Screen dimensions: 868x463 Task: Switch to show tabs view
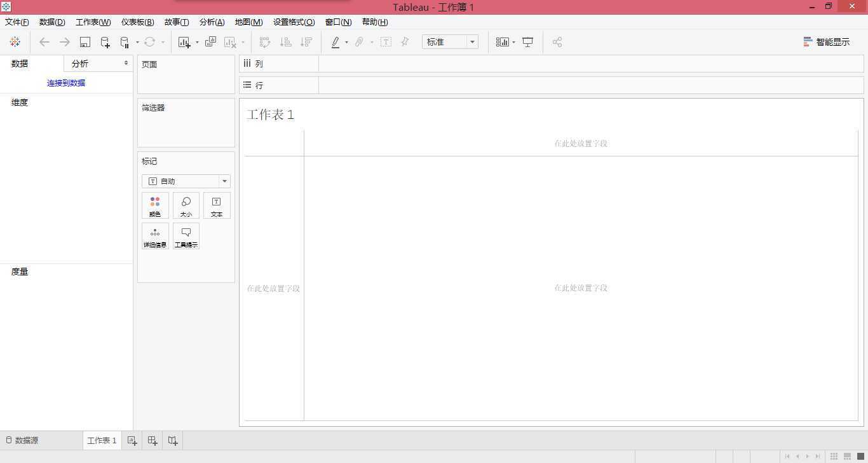tap(861, 456)
